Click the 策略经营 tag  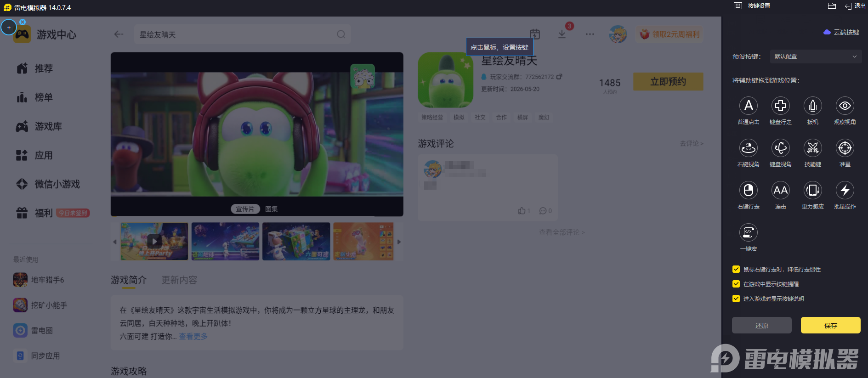tap(432, 117)
